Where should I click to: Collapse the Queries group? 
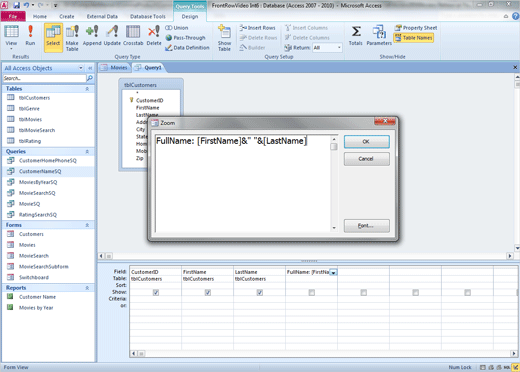point(87,151)
